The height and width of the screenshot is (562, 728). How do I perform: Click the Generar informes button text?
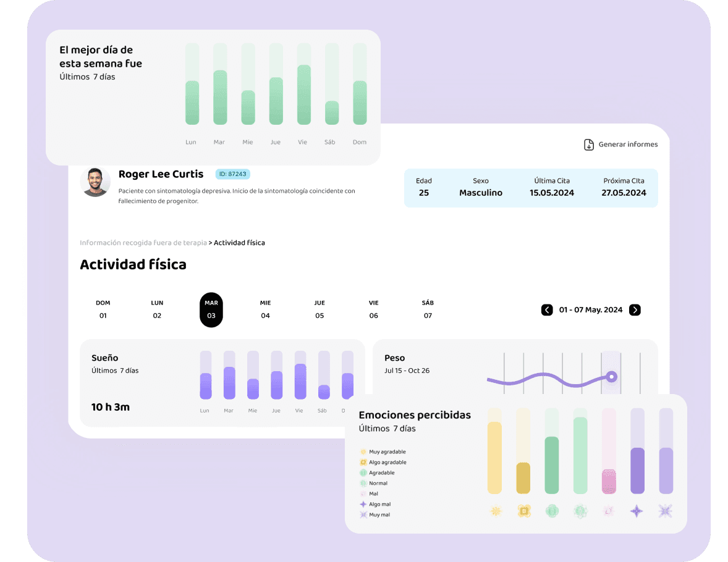[628, 145]
